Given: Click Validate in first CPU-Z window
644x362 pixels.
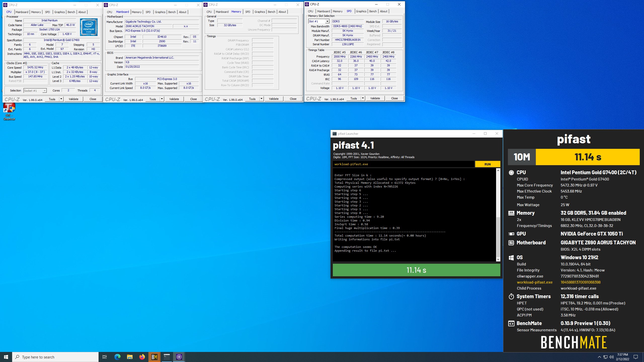Looking at the screenshot, I should [x=73, y=99].
